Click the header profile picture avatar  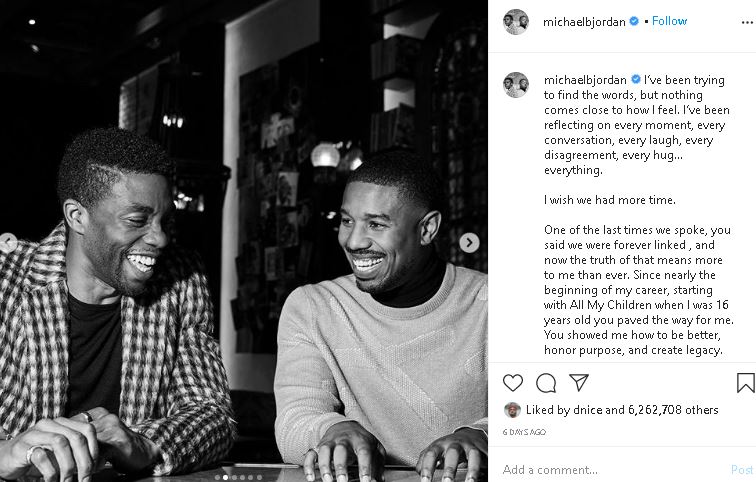(515, 22)
